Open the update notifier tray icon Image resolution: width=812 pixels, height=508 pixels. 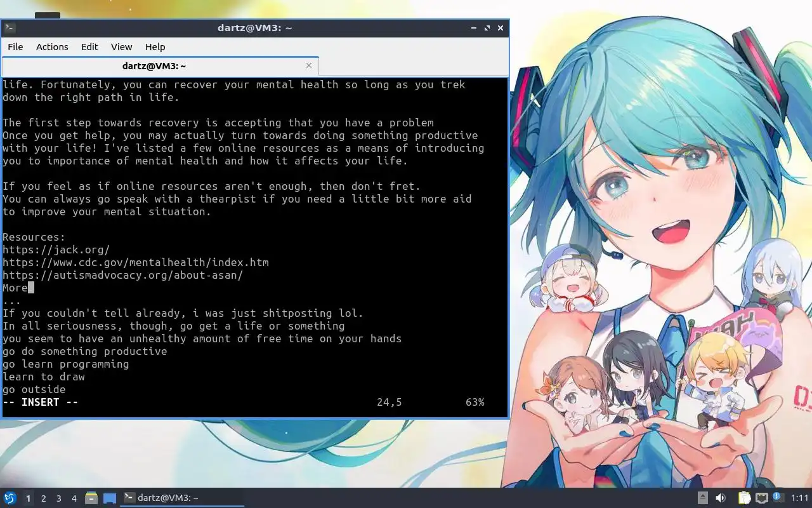tap(778, 498)
